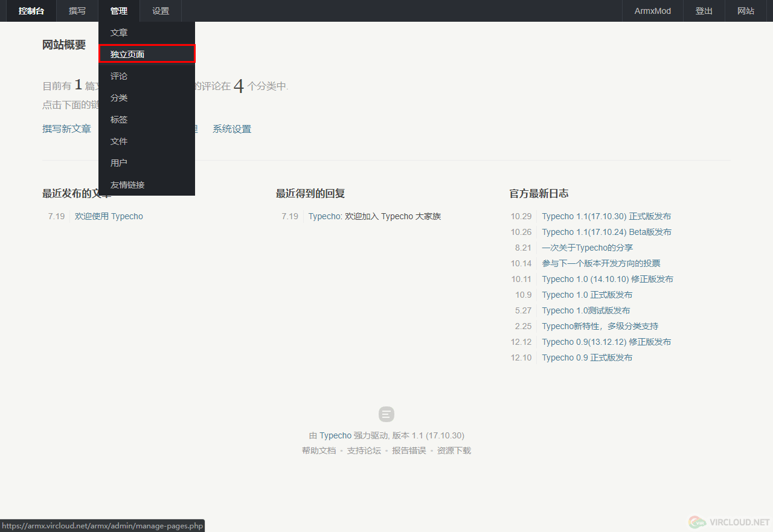
Task: Choose 评论 in the 管理 dropdown
Action: [147, 76]
